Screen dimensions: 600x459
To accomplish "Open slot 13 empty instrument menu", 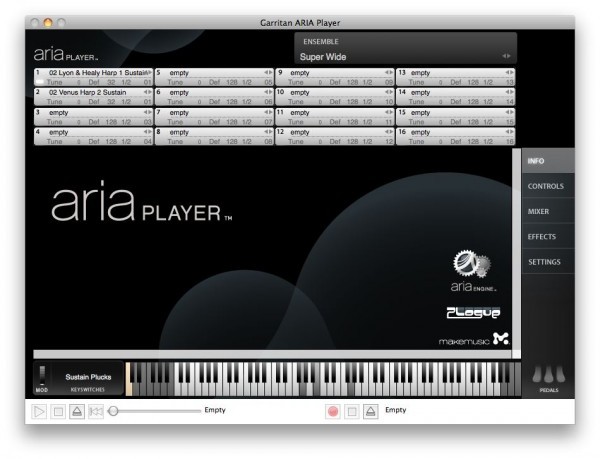I will click(509, 72).
